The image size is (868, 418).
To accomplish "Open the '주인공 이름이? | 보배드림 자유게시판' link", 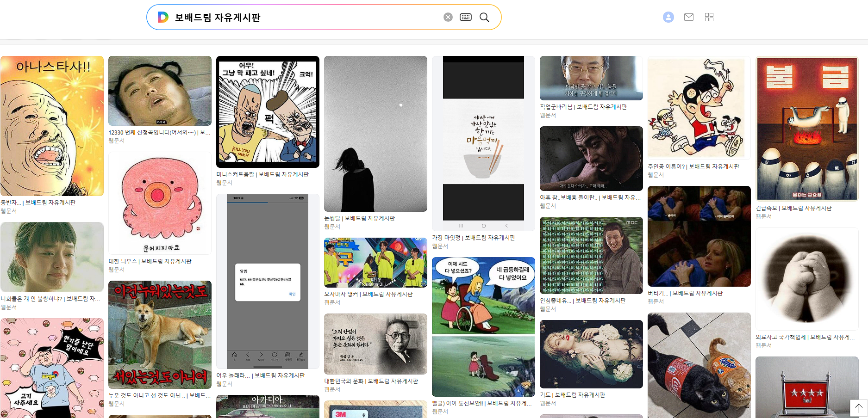I will [x=693, y=166].
